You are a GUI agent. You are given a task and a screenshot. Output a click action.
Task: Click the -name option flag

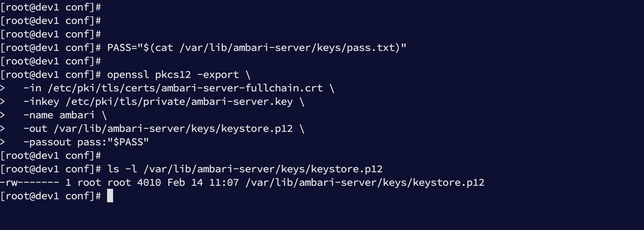38,115
